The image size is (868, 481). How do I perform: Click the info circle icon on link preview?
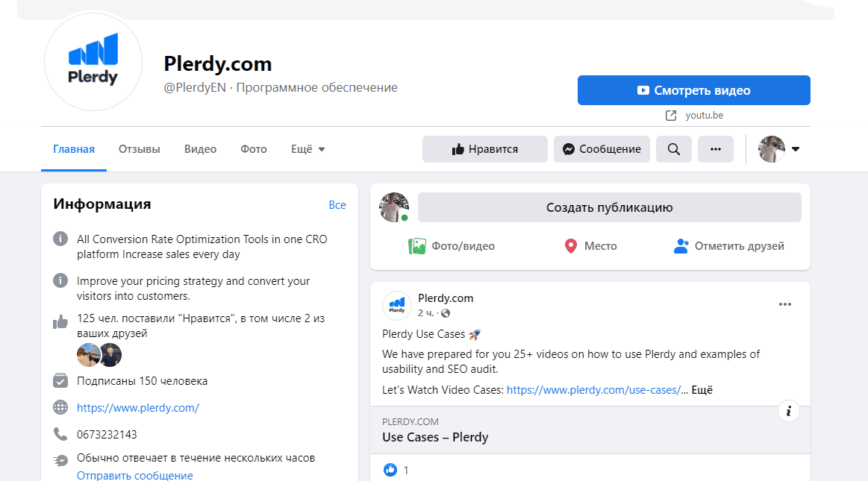click(x=789, y=411)
